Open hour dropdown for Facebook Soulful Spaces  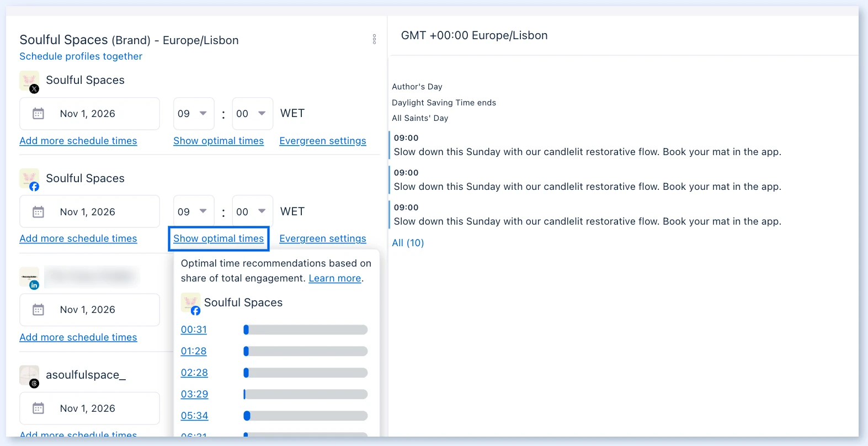coord(194,211)
